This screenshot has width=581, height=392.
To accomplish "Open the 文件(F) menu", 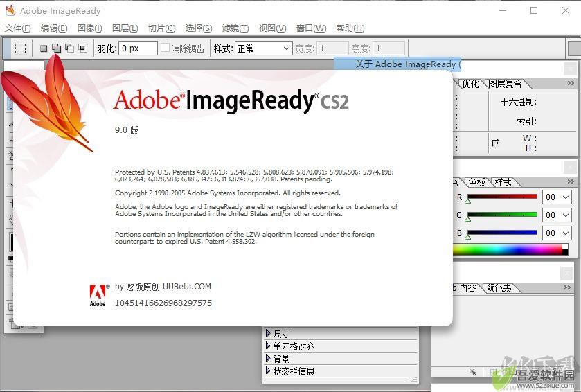I will (18, 28).
